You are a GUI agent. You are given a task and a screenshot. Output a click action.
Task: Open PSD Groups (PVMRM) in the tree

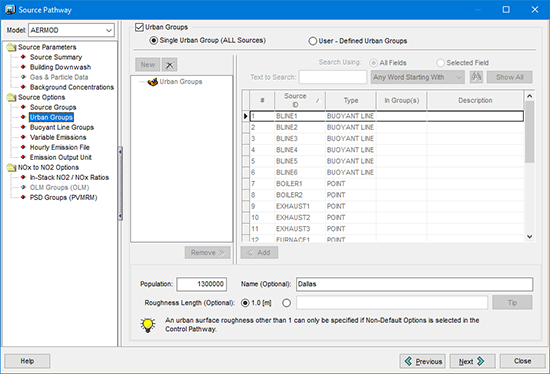pos(63,198)
